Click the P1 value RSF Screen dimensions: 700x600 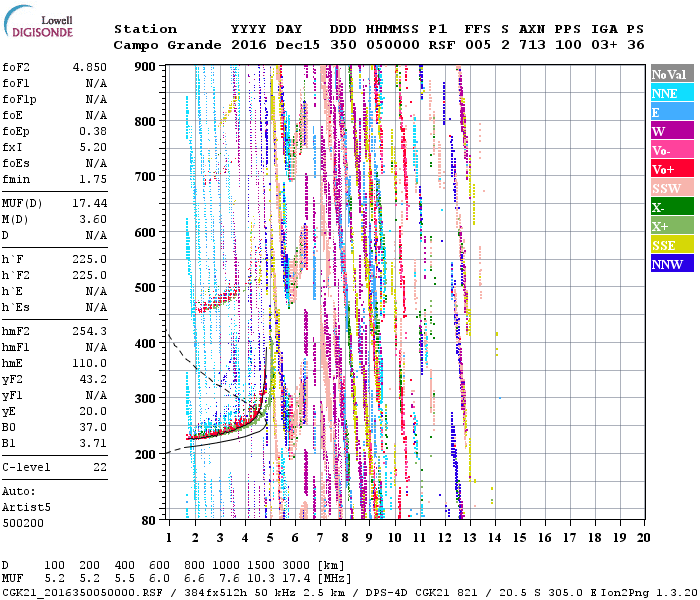coord(442,45)
